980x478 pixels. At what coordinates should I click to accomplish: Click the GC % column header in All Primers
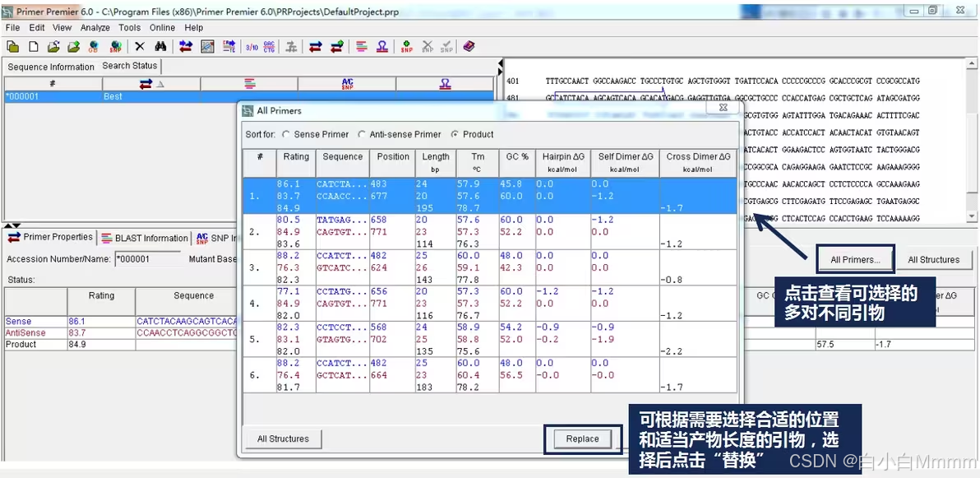point(517,163)
